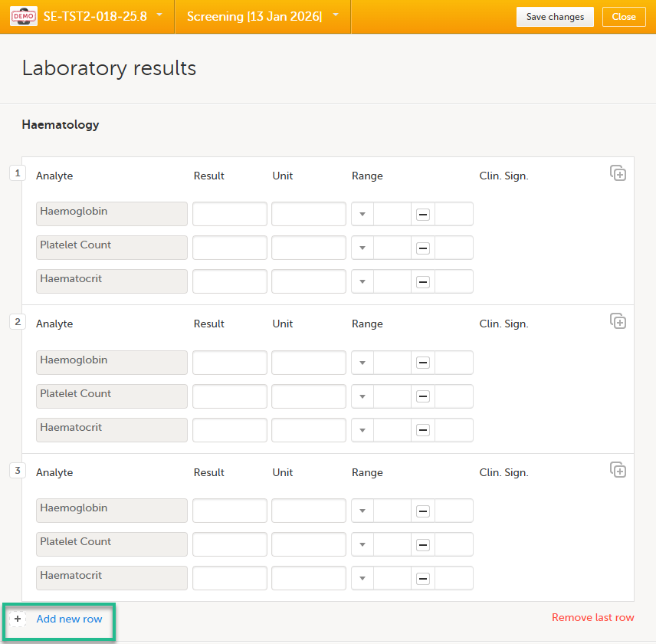Open range dropdown for row 3 Platelet Count
Screen dimensions: 656x644
pyautogui.click(x=362, y=545)
